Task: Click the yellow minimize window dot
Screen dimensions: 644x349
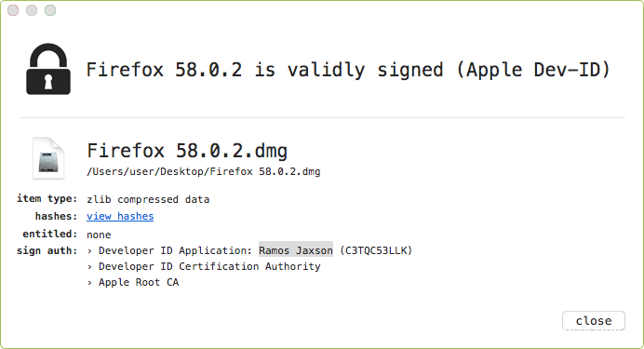Action: [32, 10]
